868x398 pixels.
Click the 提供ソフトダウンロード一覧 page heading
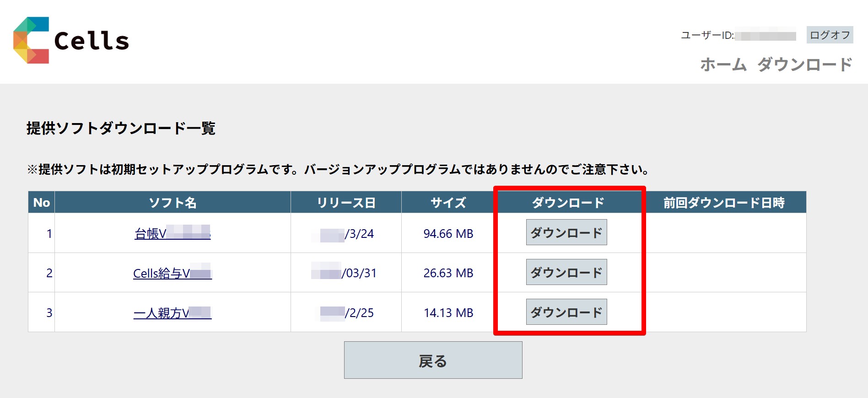point(121,128)
